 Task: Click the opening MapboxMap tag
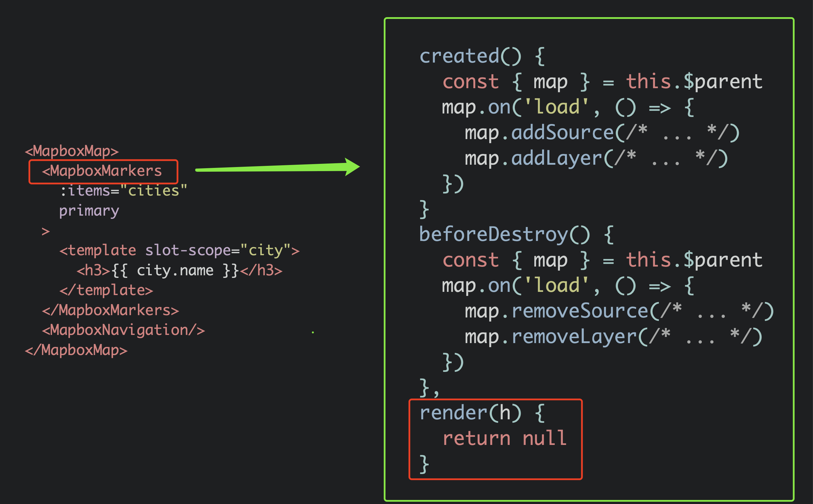pos(72,151)
